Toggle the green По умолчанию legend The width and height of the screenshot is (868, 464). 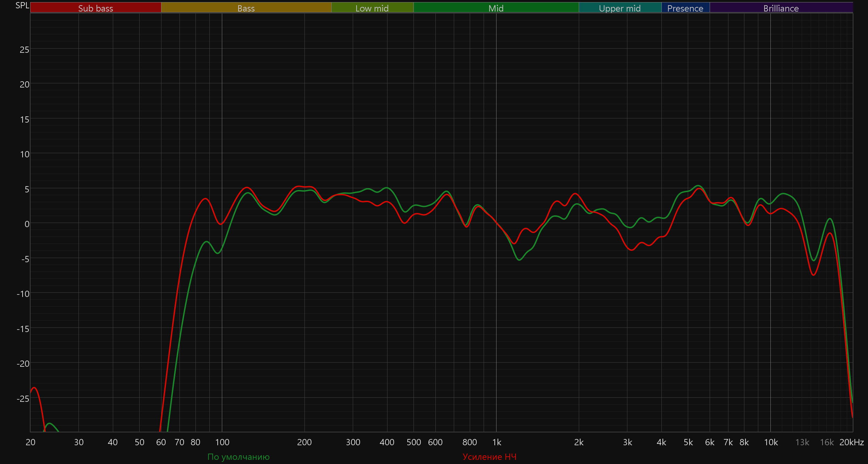(x=238, y=457)
